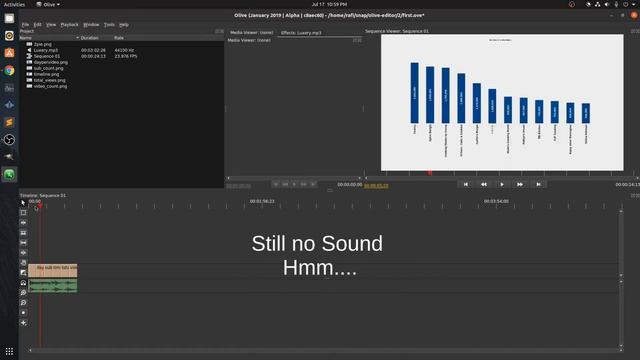
Task: Open Google Chrome from dock
Action: [9, 70]
